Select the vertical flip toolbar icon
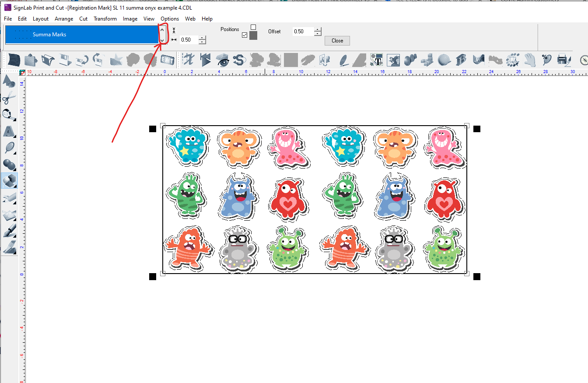Image resolution: width=588 pixels, height=383 pixels. (x=206, y=60)
